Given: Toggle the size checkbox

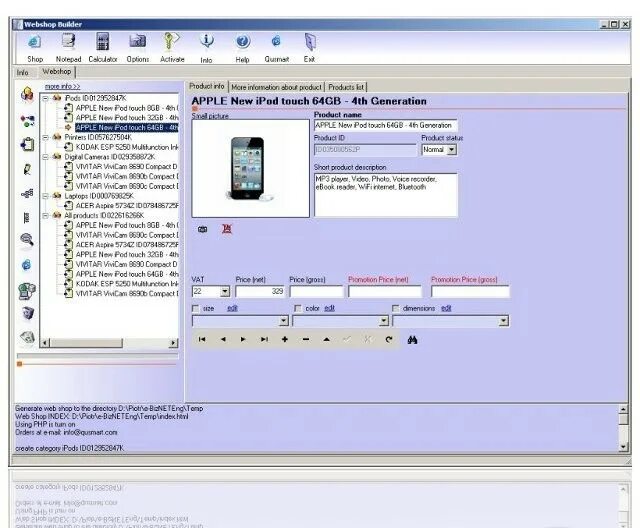Looking at the screenshot, I should [196, 308].
